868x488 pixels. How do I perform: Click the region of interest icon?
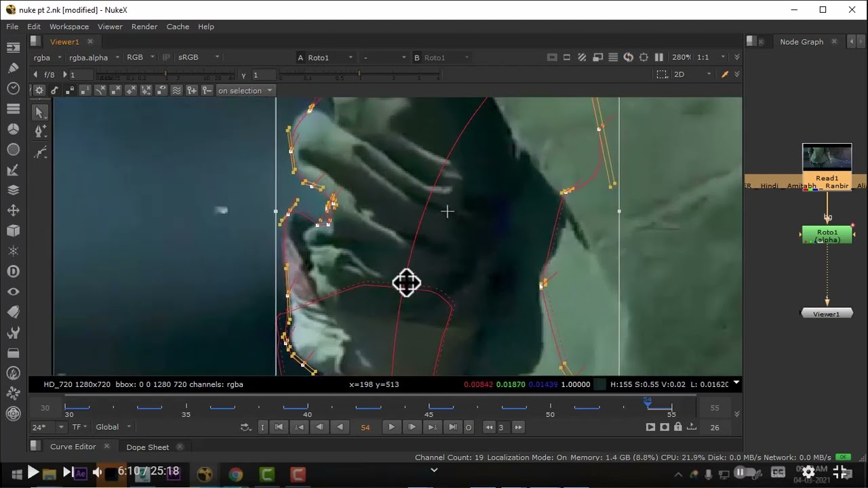(x=662, y=75)
